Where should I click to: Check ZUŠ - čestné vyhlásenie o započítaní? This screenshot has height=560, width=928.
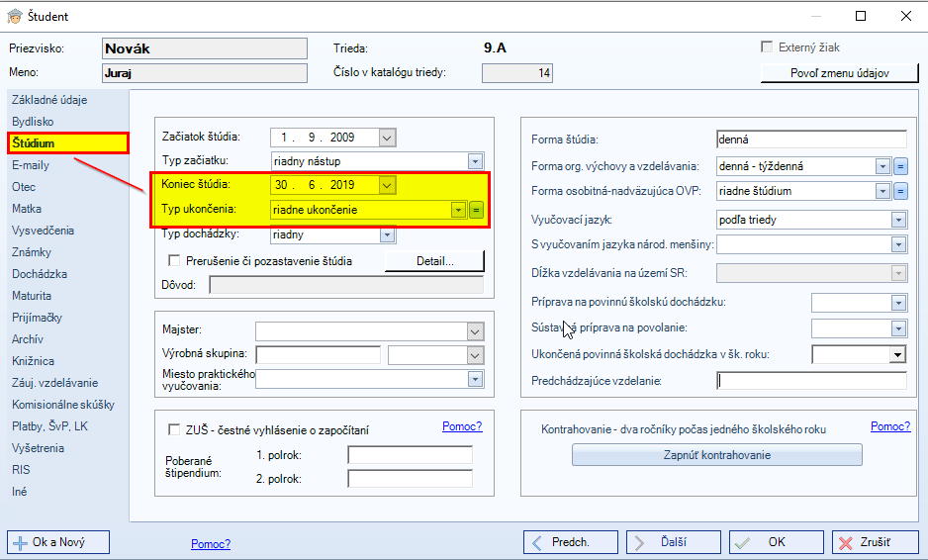tap(174, 429)
